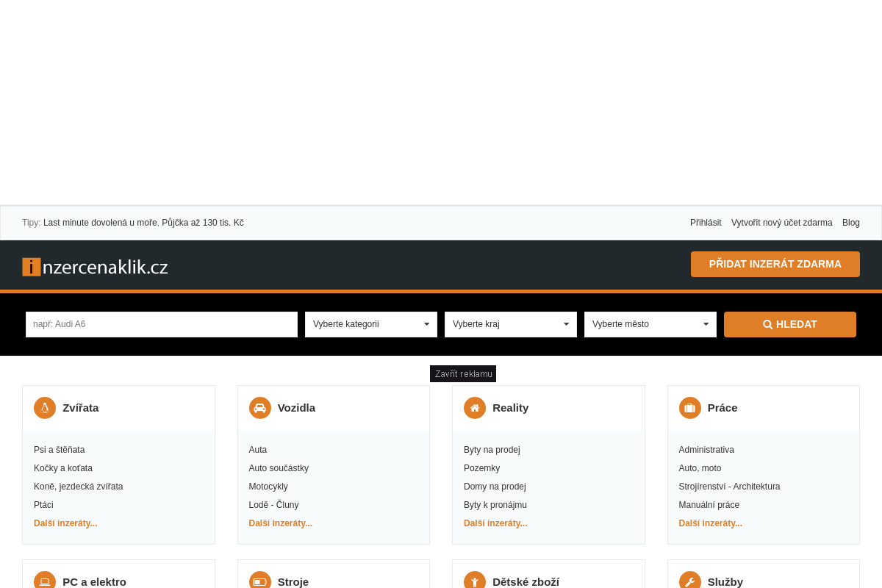Image resolution: width=882 pixels, height=588 pixels.
Task: Click the PC a elektro laptop icon
Action: pos(45,581)
